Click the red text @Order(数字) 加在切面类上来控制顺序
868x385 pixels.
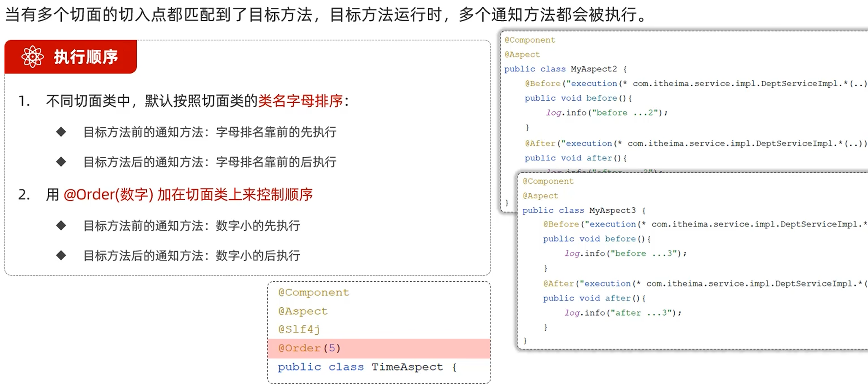(x=188, y=195)
